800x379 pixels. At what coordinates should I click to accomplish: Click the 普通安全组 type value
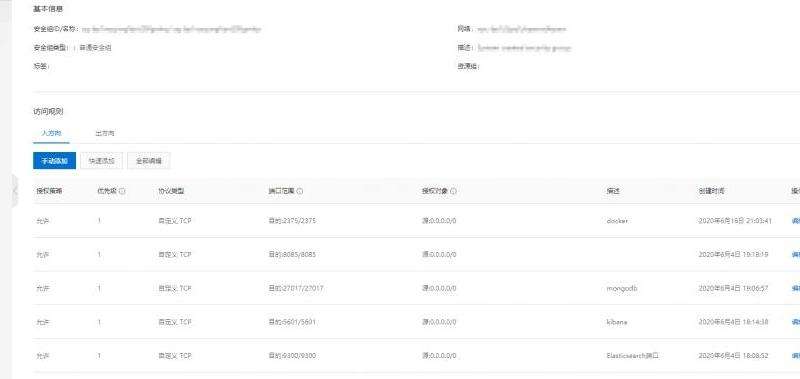[95, 47]
